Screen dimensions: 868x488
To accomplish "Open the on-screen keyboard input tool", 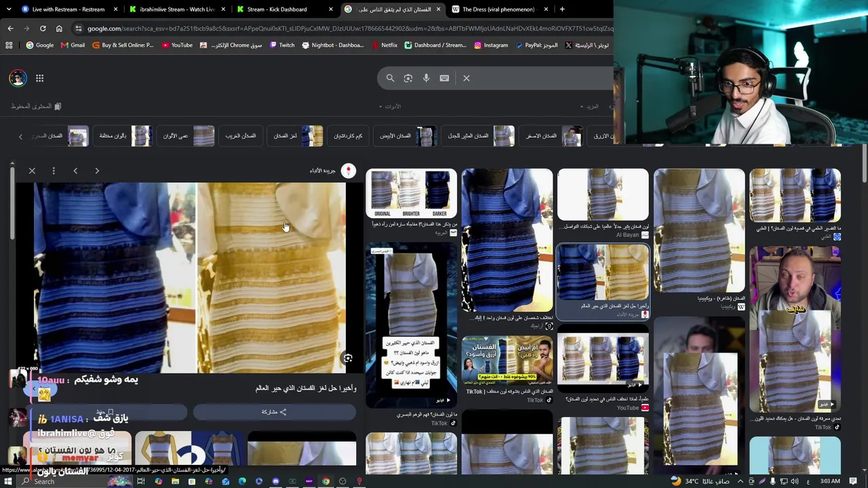I will point(444,78).
